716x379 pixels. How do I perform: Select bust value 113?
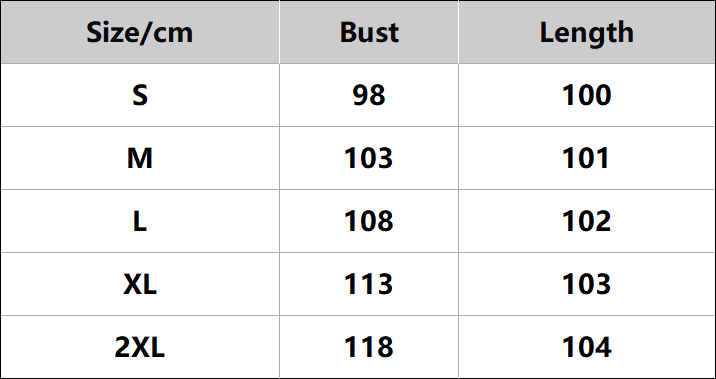(x=369, y=284)
